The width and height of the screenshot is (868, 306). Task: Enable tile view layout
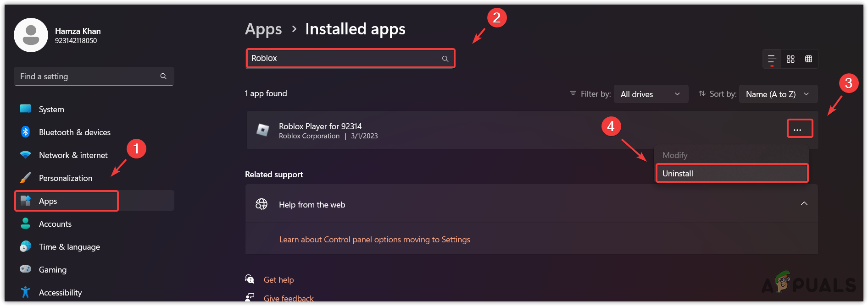809,59
